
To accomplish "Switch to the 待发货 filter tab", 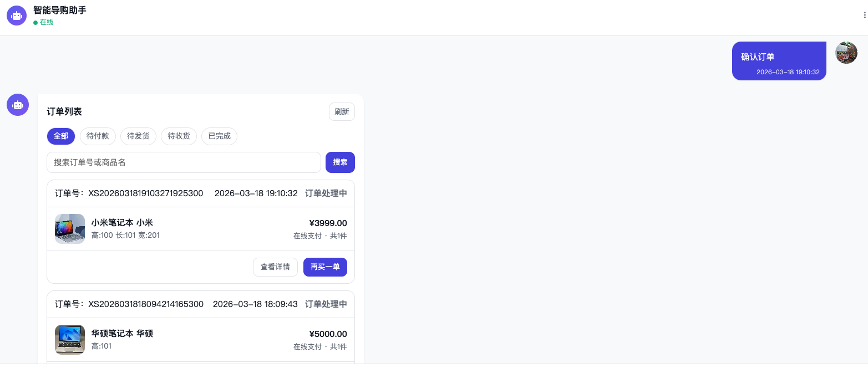I will click(139, 136).
